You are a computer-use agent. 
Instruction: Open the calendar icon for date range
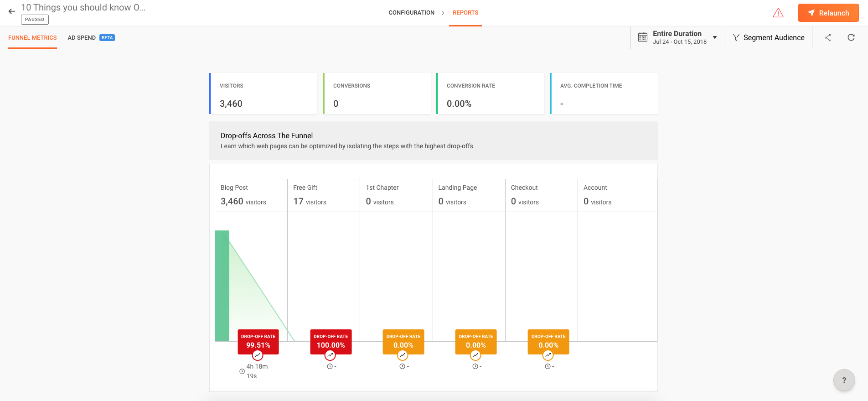[643, 37]
